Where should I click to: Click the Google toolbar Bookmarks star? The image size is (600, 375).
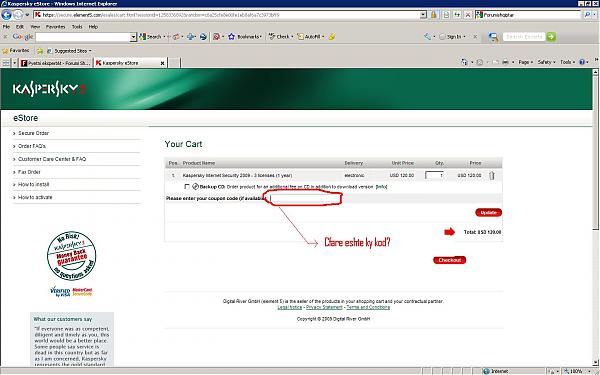point(232,37)
